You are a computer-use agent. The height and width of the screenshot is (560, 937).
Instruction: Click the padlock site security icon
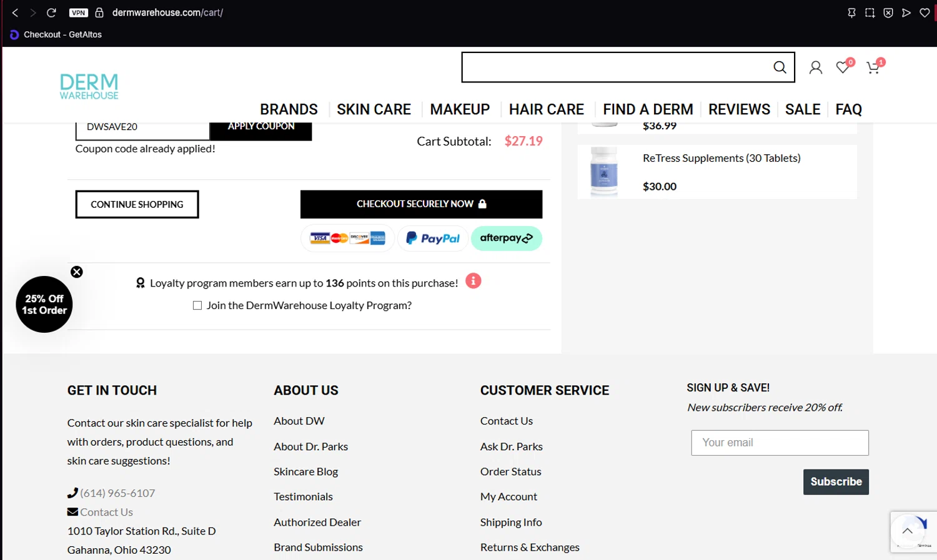tap(99, 12)
